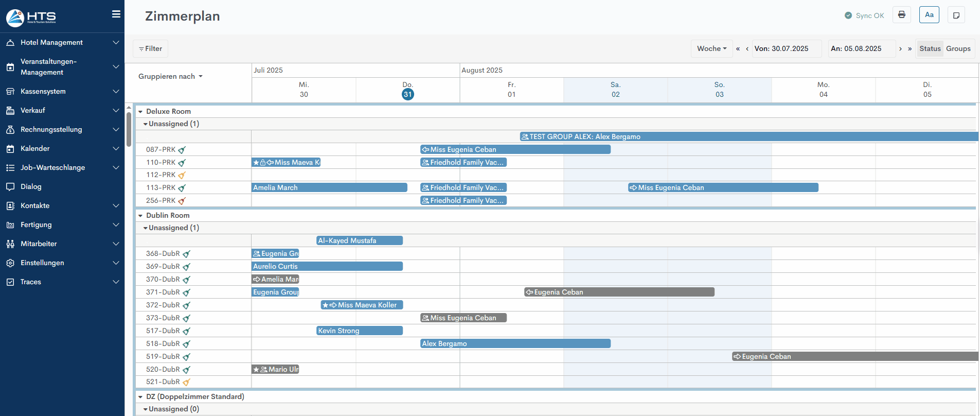
Task: Switch the view to Groups
Action: 958,48
